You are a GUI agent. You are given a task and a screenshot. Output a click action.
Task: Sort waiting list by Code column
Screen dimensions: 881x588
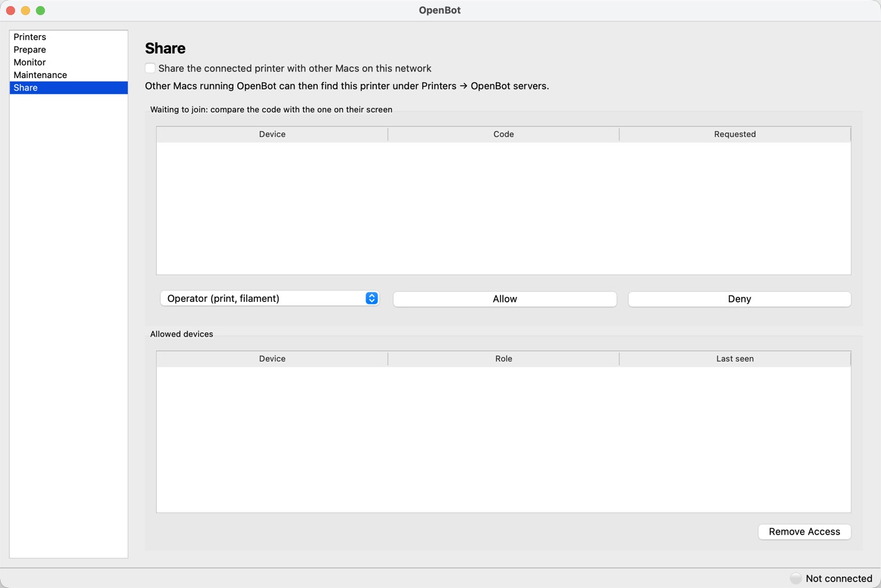point(503,135)
